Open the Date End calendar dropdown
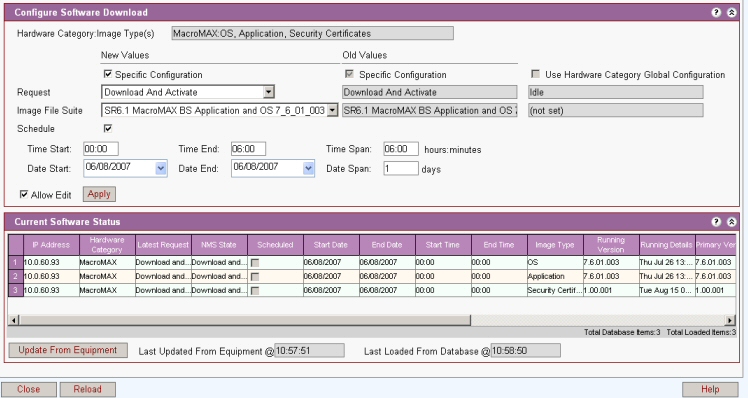 (x=309, y=168)
